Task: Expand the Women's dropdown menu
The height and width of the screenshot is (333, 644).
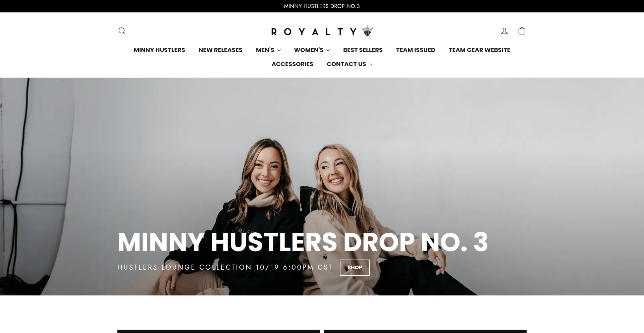Action: (x=312, y=50)
